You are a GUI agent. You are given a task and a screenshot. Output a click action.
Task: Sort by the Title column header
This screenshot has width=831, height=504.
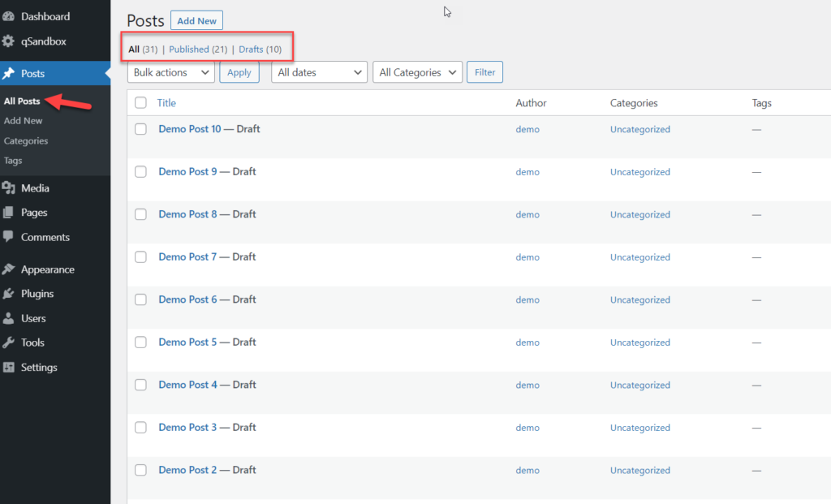click(166, 103)
